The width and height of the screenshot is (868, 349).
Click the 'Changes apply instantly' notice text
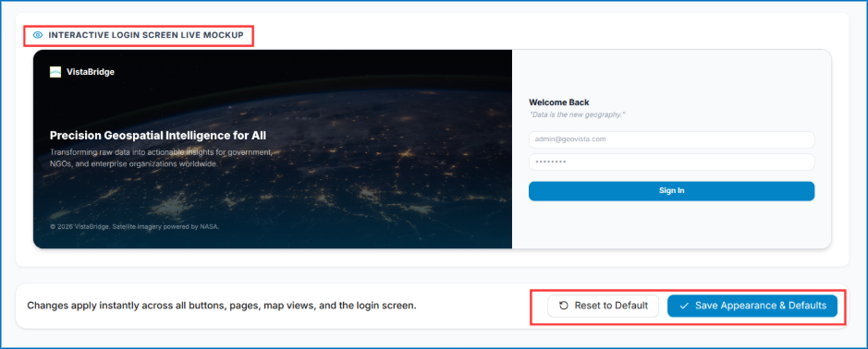tap(222, 306)
